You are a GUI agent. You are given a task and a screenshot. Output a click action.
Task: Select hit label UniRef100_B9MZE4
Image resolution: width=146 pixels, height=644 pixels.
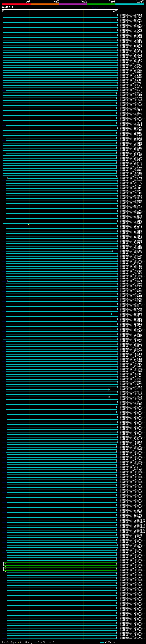click(131, 321)
